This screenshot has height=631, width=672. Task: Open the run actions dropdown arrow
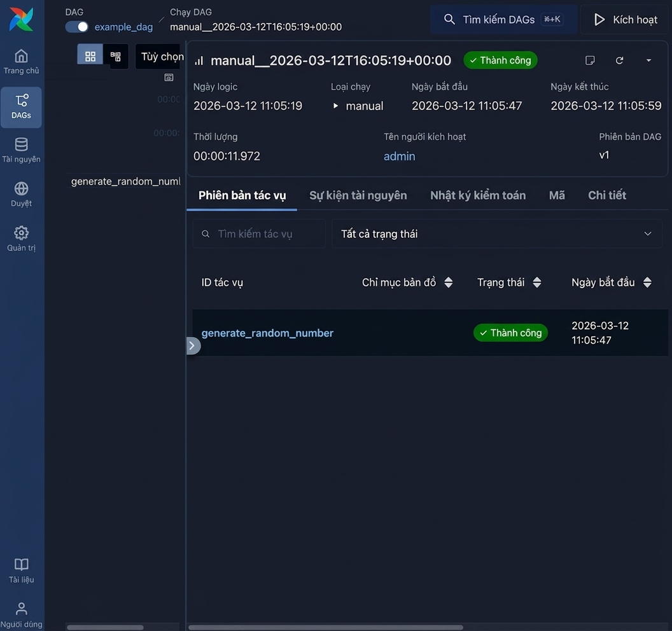(648, 60)
